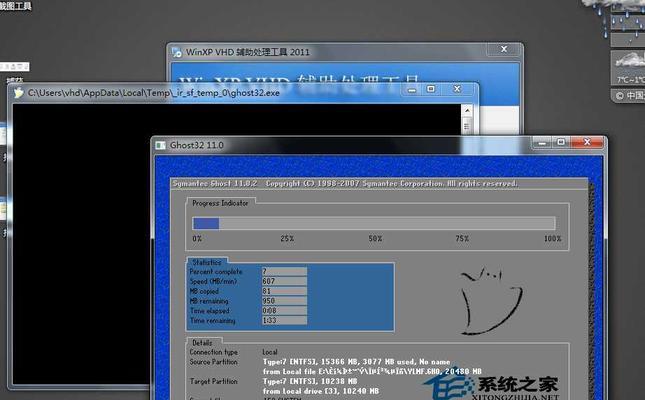Screen dimensions: 645x400
Task: Close the WinXP VHD tool window
Action: coord(504,49)
